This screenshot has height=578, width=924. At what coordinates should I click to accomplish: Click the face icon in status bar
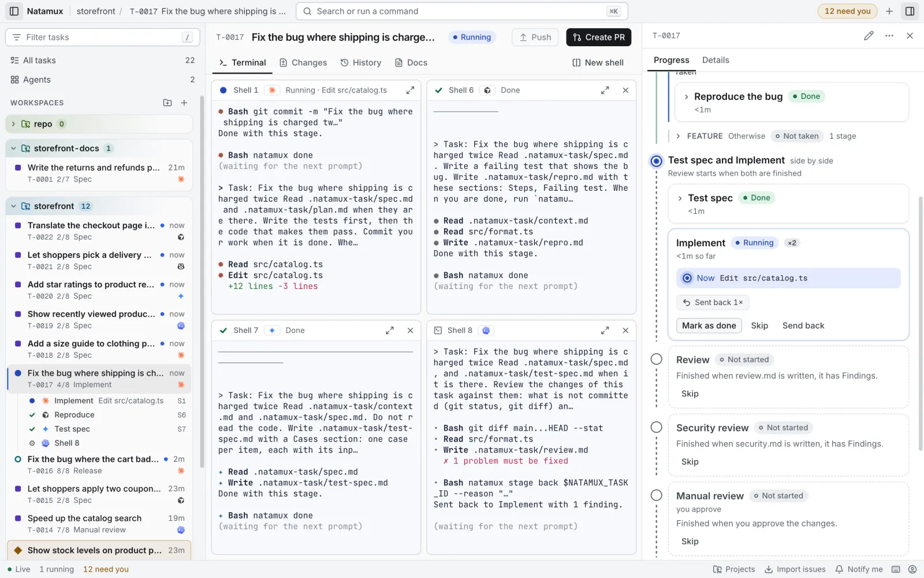click(912, 569)
